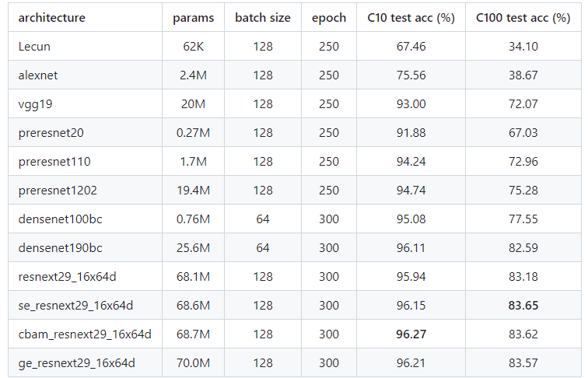The image size is (588, 378).
Task: Click the 70.0M params value
Action: tap(193, 363)
